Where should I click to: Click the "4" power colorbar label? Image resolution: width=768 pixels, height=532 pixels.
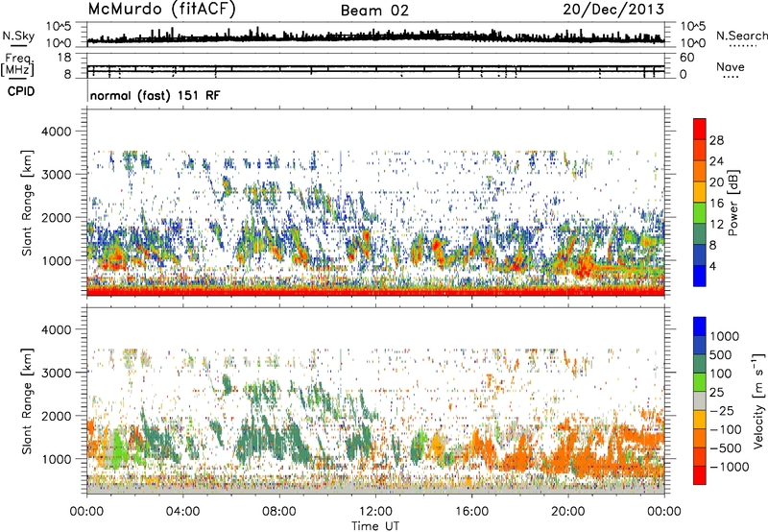point(712,266)
